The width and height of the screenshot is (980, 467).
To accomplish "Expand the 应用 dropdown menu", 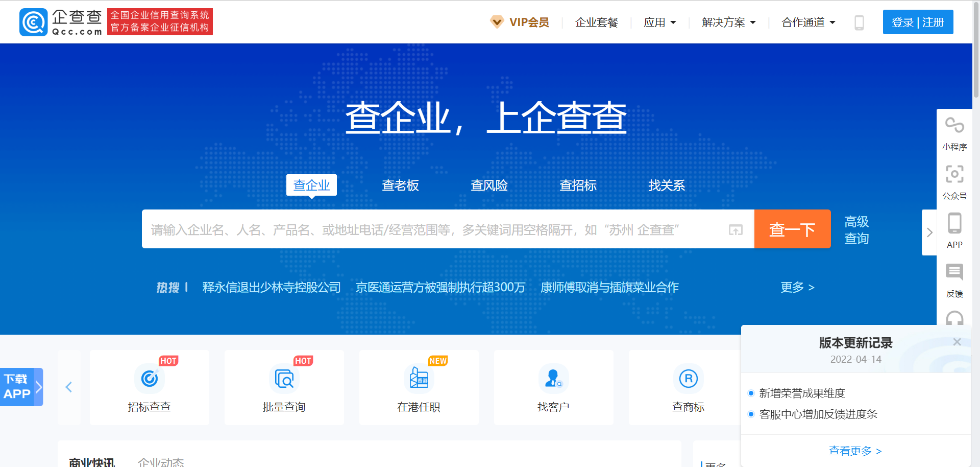I will click(660, 22).
